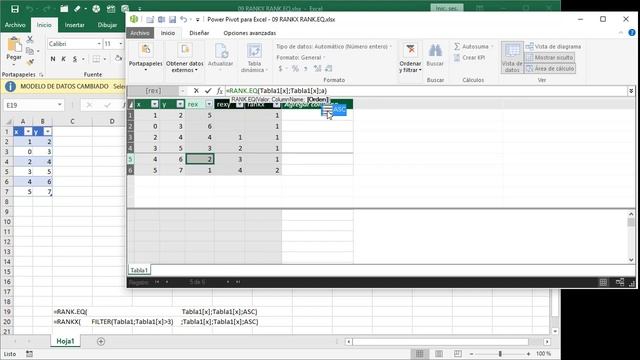640x360 pixels.
Task: Toggle italic K formatting in Excel
Action: (x=64, y=59)
